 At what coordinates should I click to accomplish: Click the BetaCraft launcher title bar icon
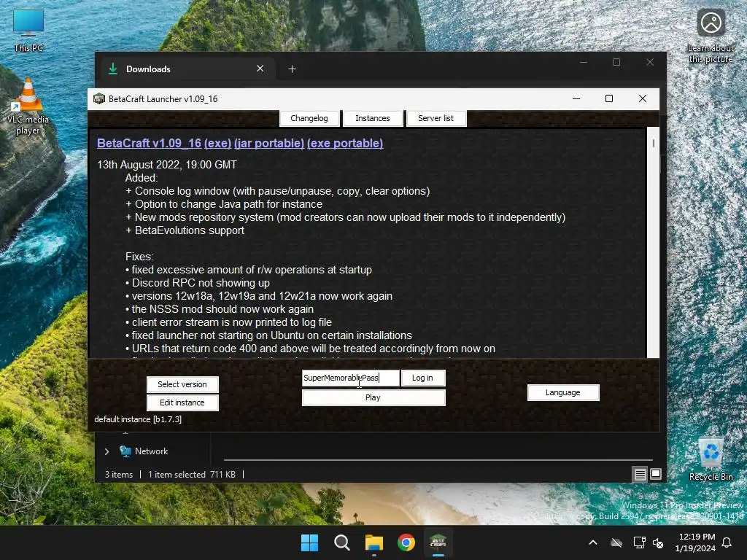[x=99, y=98]
